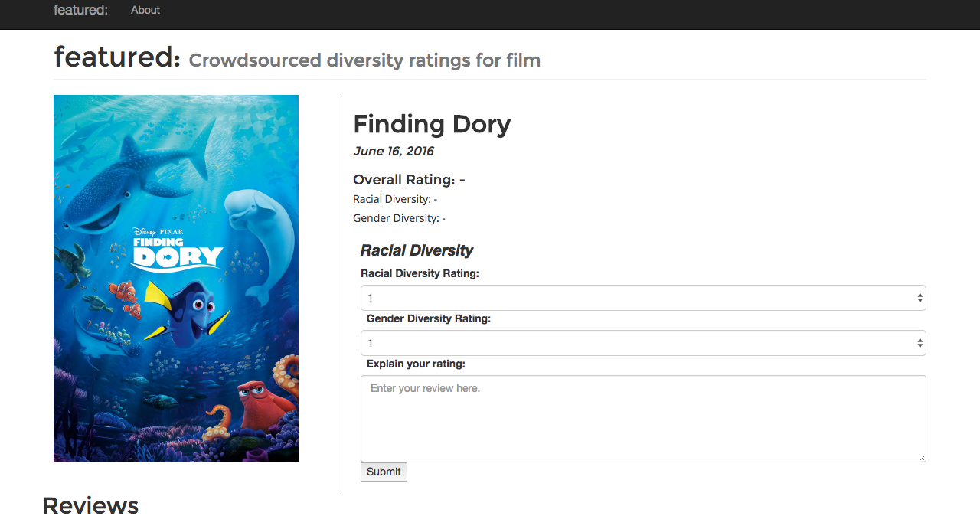
Task: Click the large 'featured:' page heading
Action: point(117,57)
